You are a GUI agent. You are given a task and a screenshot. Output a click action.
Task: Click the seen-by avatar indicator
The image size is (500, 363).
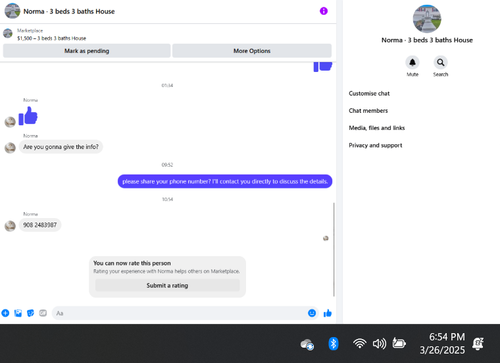[x=326, y=238]
